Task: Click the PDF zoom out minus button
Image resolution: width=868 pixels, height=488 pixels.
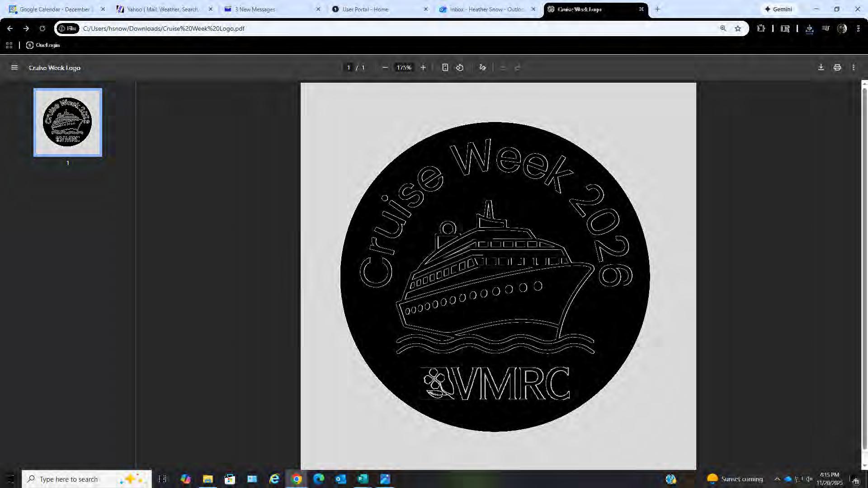Action: pos(385,68)
